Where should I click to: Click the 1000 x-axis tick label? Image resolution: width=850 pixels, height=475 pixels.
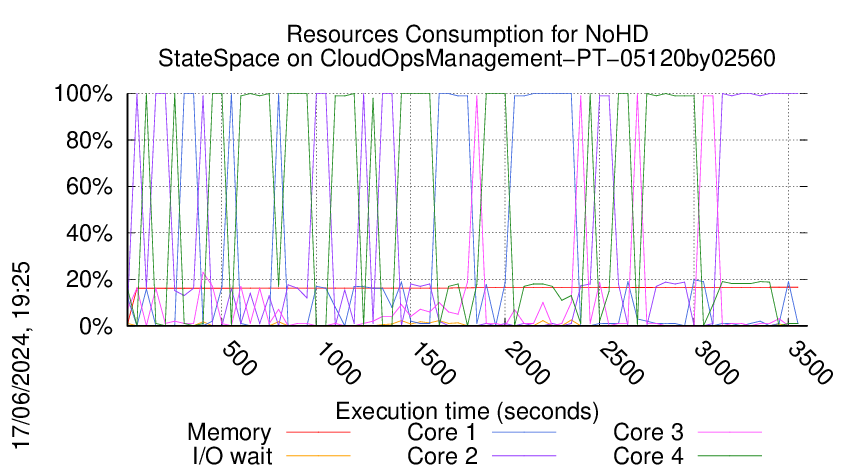(337, 363)
